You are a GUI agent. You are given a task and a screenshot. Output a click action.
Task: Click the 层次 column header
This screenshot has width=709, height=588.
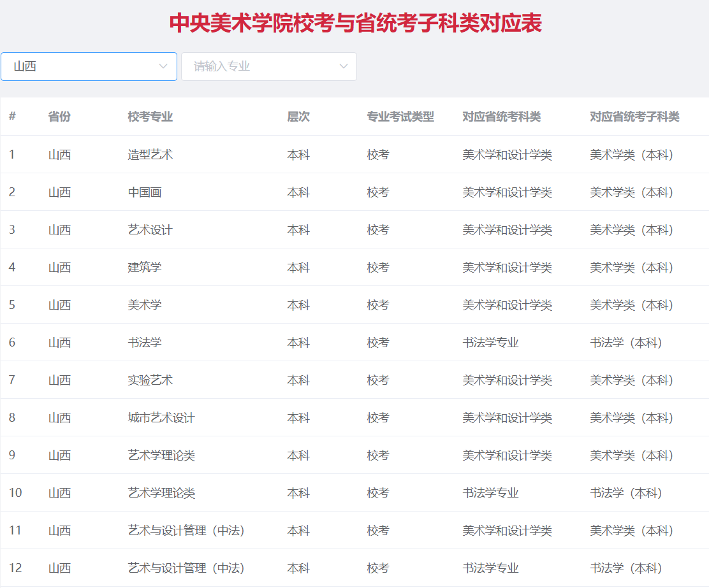click(x=298, y=117)
